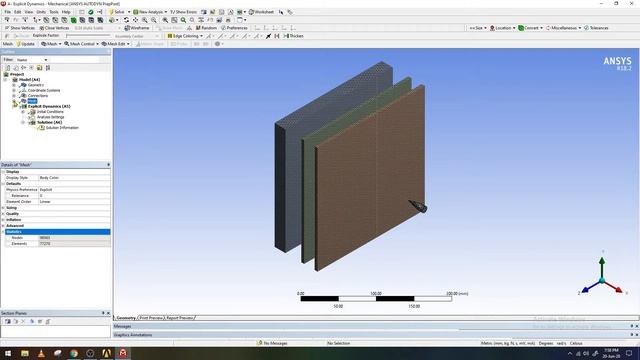Open the Help menu

66,12
